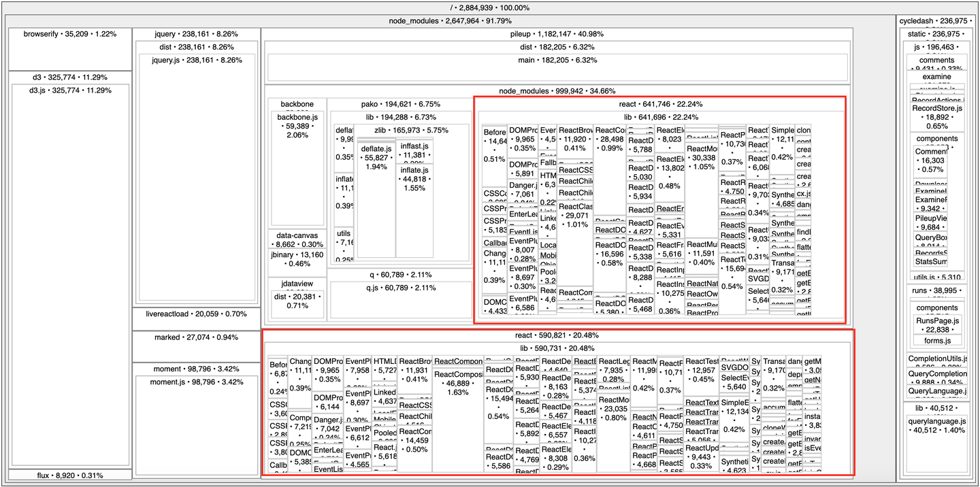This screenshot has height=487, width=980.
Task: Click the js • 196,463 header
Action: point(935,47)
